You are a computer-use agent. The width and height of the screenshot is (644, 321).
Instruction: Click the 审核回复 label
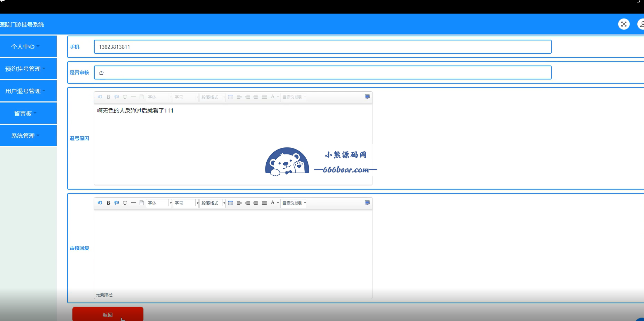[79, 248]
